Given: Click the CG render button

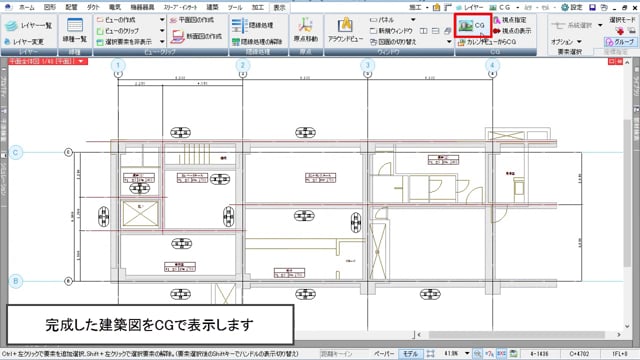Looking at the screenshot, I should point(473,25).
